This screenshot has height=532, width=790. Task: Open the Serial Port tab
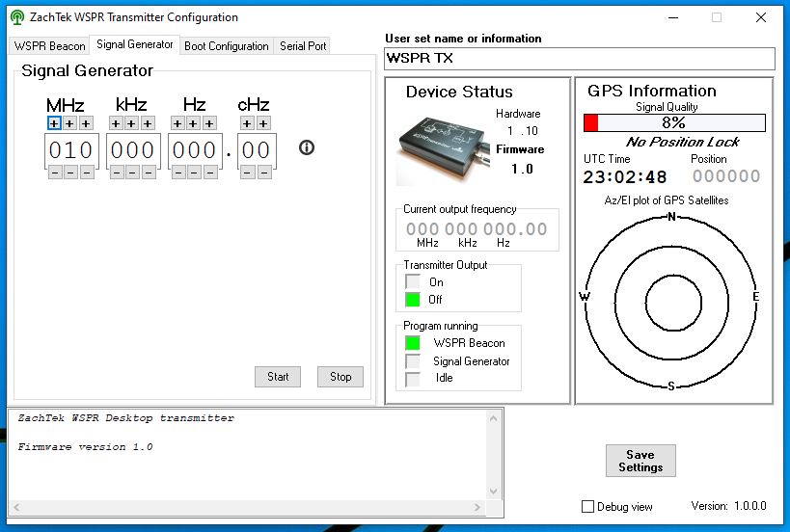303,46
